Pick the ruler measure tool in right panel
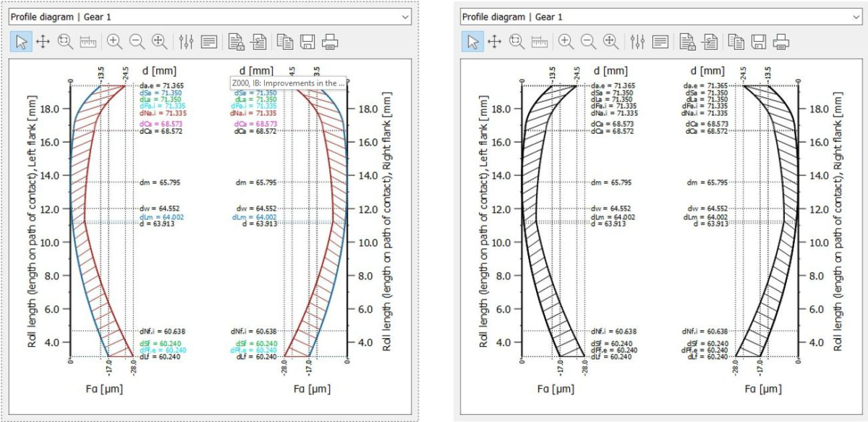The width and height of the screenshot is (868, 422). coord(539,42)
